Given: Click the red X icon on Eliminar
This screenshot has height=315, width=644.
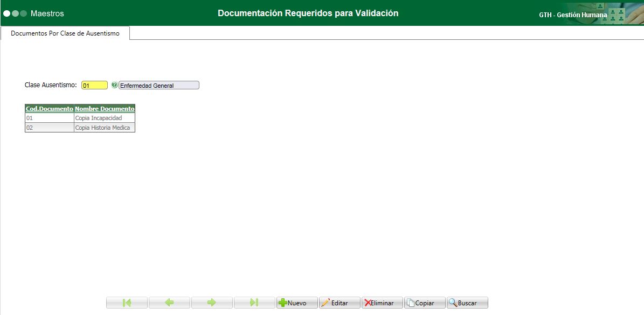Looking at the screenshot, I should tap(367, 302).
